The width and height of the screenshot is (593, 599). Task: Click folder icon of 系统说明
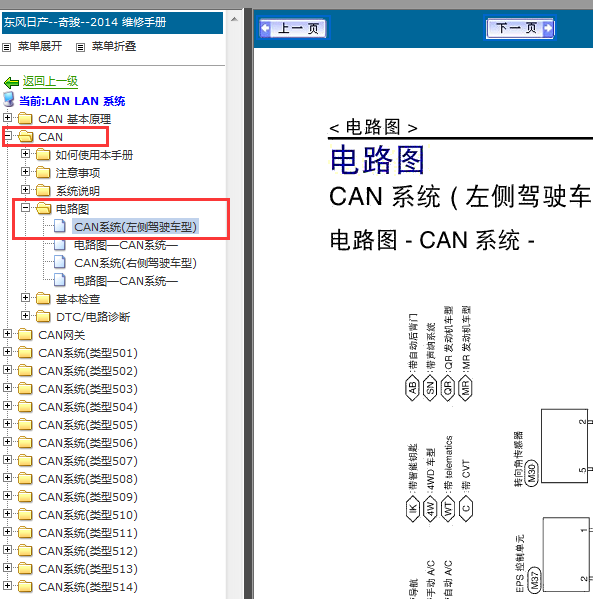coord(43,191)
